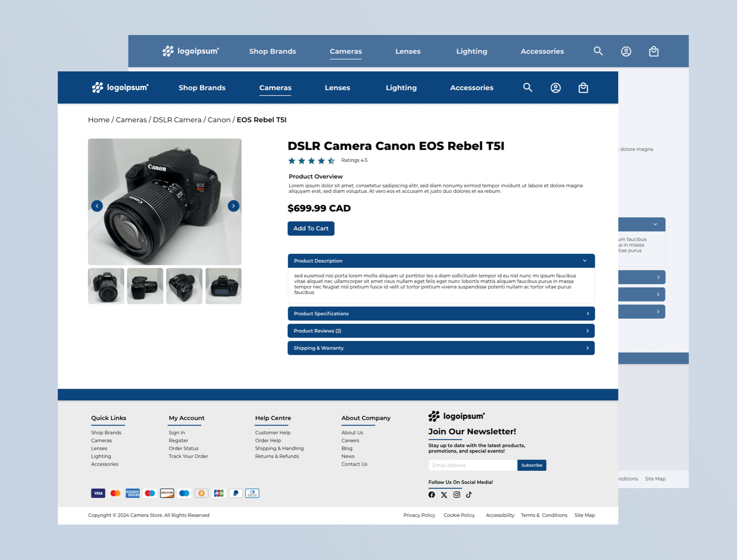Click the Maestro payment icon
This screenshot has width=747, height=560.
click(150, 493)
